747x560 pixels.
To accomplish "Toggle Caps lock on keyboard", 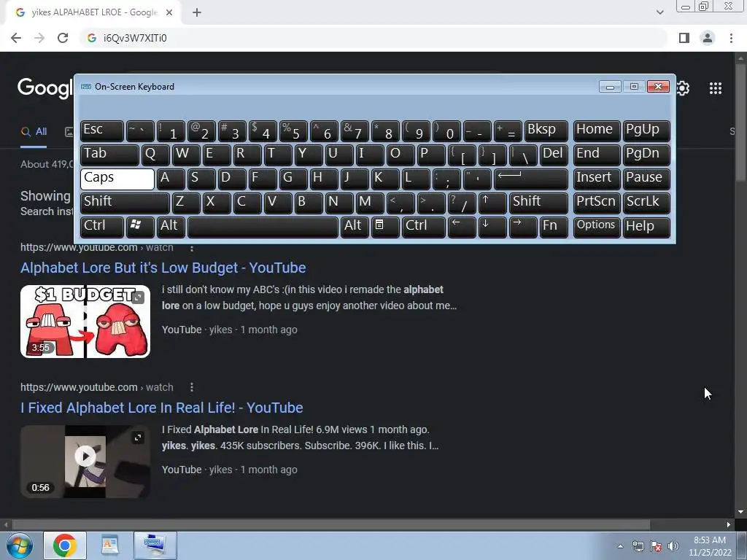I will (x=117, y=179).
